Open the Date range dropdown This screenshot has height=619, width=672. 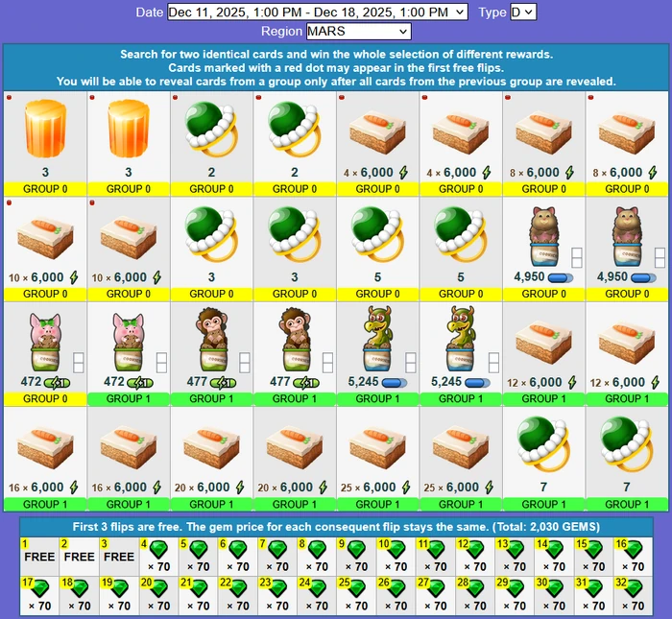(x=317, y=12)
